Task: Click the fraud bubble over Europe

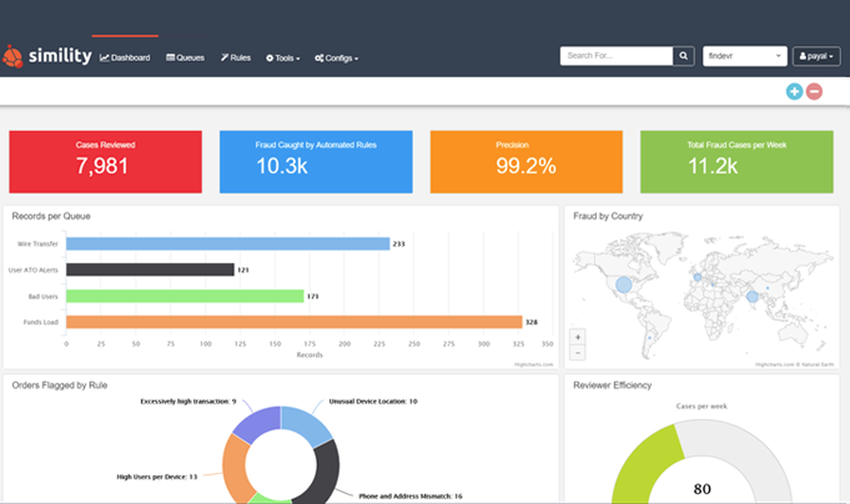Action: pos(698,277)
